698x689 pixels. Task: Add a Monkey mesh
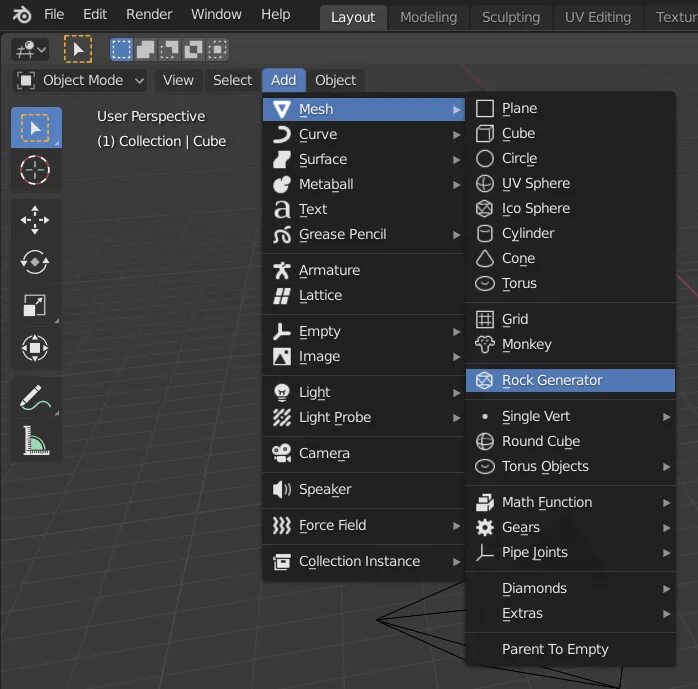(570, 344)
